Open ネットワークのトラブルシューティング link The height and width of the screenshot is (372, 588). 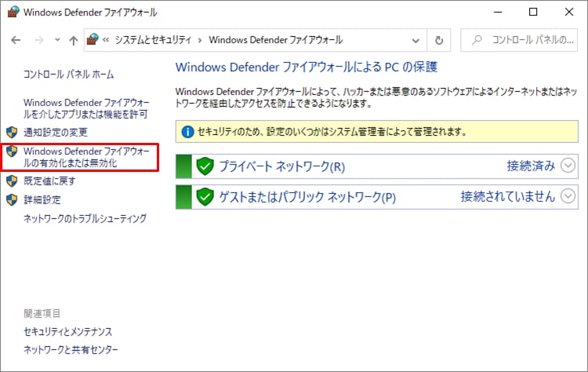point(85,218)
